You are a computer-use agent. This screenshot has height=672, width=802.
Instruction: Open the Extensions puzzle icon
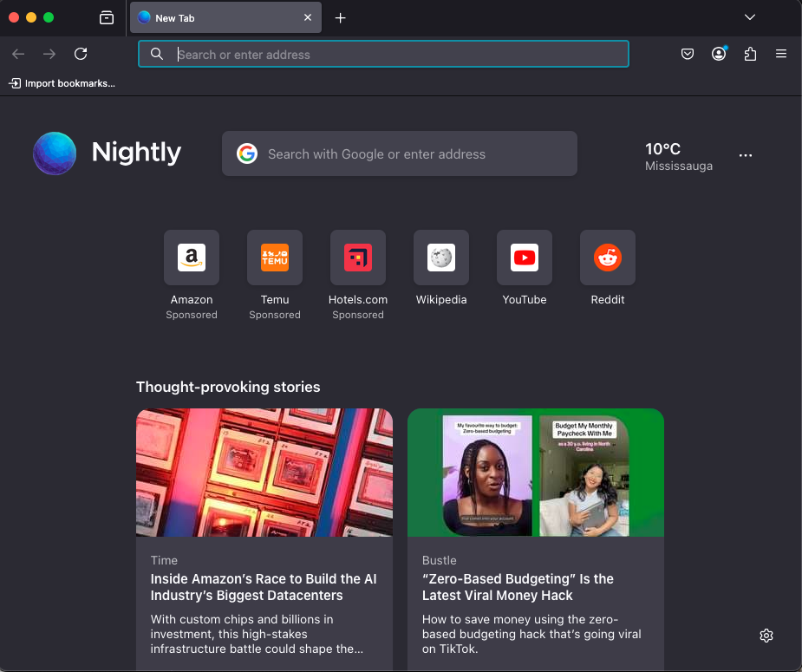tap(750, 54)
